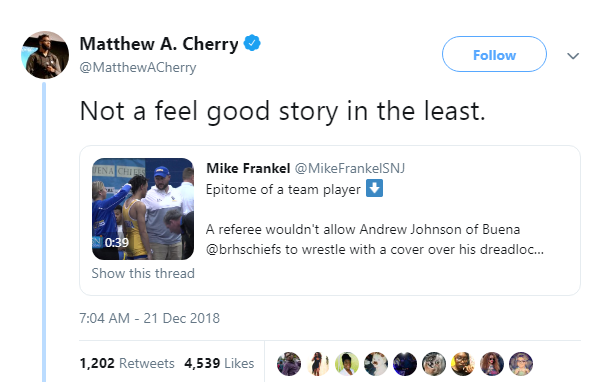Click the first liker avatar
594x382 pixels.
pyautogui.click(x=289, y=363)
